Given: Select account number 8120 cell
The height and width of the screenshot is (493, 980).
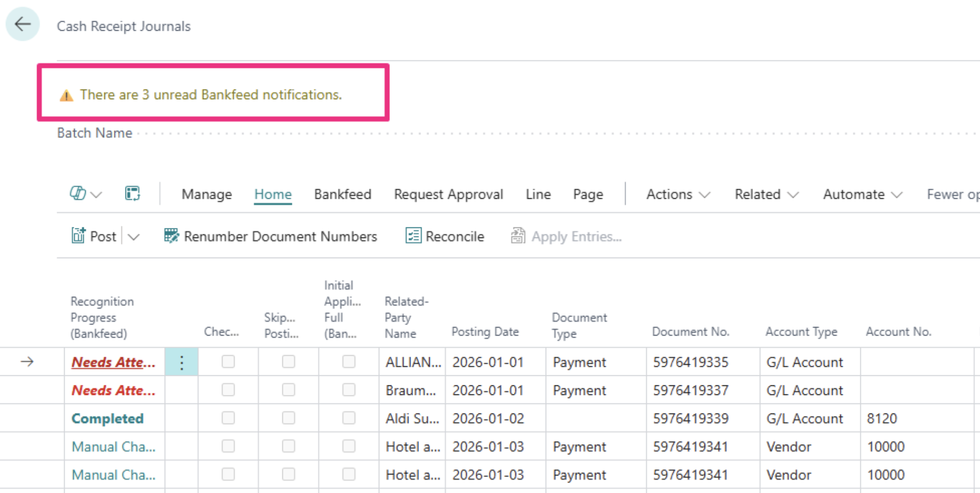Looking at the screenshot, I should click(917, 418).
